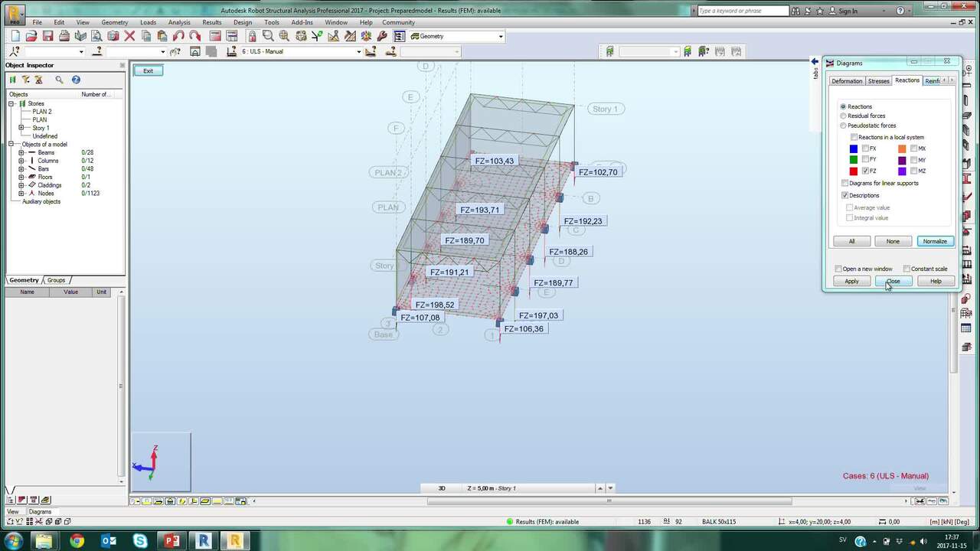Click the padlock icon in the toolbar
980x551 pixels.
tap(252, 36)
